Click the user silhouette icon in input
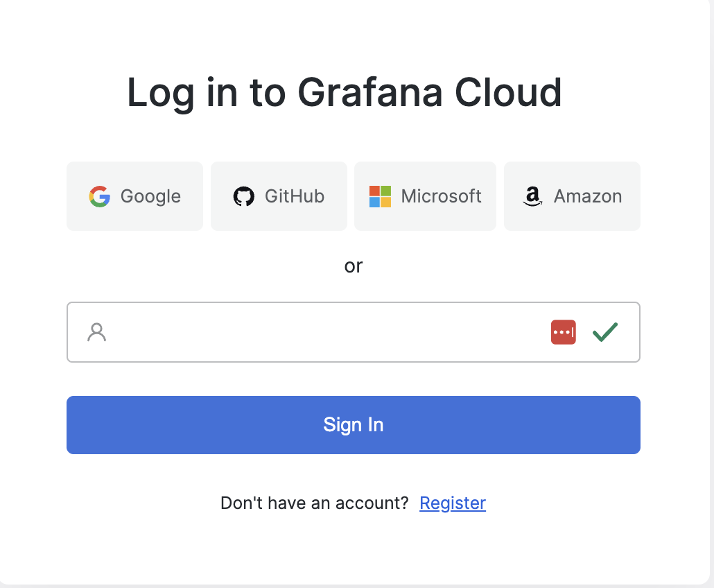714x588 pixels. pos(96,332)
